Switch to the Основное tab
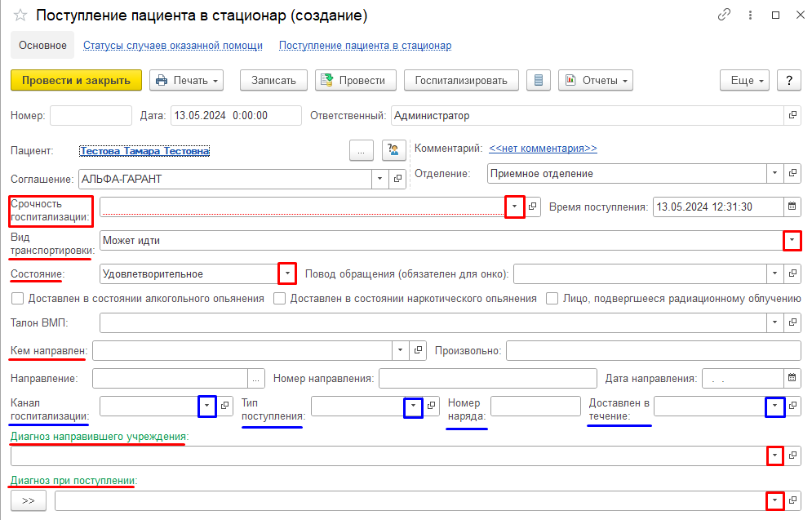The width and height of the screenshot is (812, 520). click(x=42, y=45)
